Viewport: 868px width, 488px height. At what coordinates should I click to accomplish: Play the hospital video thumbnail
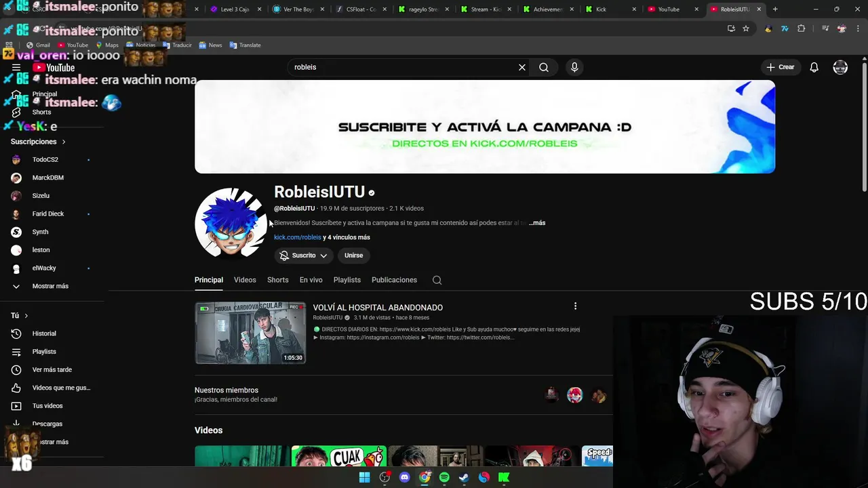pyautogui.click(x=250, y=333)
